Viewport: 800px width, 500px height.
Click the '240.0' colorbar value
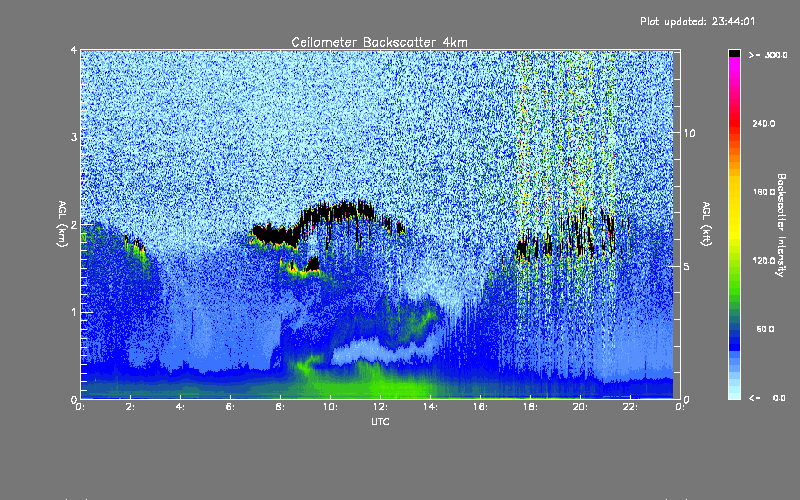coord(764,123)
